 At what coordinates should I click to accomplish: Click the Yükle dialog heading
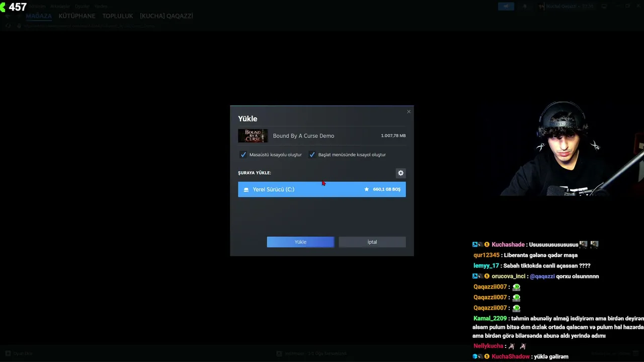click(x=248, y=119)
